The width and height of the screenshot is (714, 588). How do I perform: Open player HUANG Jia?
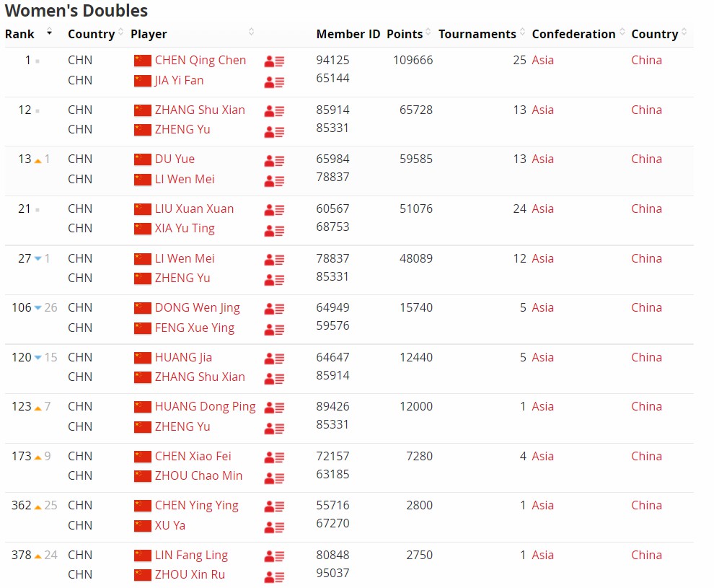(x=183, y=358)
